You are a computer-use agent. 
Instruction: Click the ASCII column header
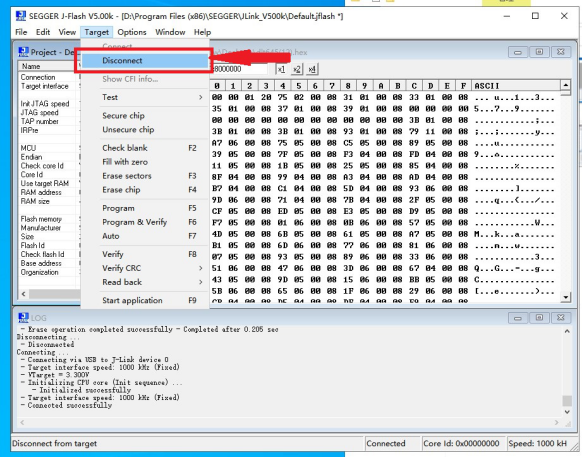pos(516,86)
